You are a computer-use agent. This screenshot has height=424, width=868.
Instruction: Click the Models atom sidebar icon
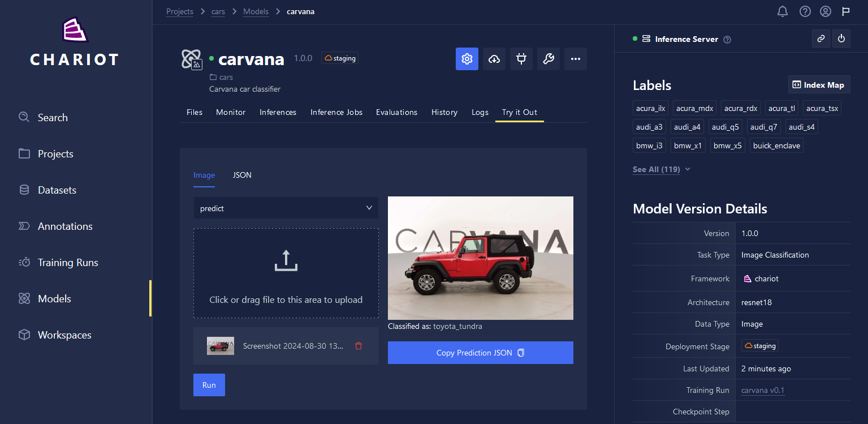(x=24, y=298)
